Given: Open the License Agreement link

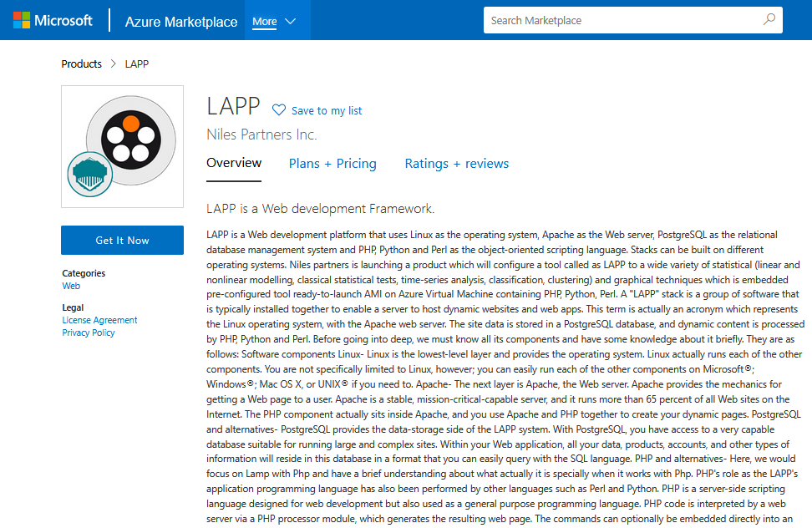Looking at the screenshot, I should [x=99, y=320].
